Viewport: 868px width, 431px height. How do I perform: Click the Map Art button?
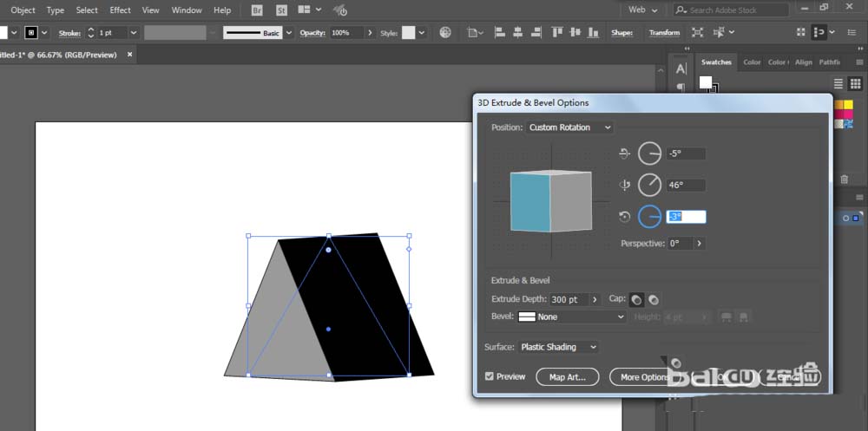click(568, 376)
